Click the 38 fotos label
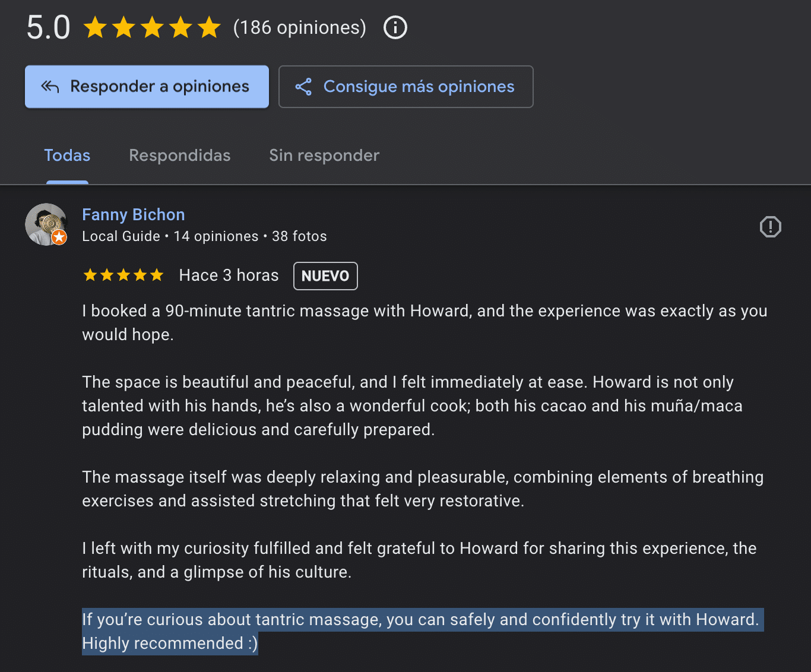This screenshot has height=672, width=811. (x=299, y=236)
